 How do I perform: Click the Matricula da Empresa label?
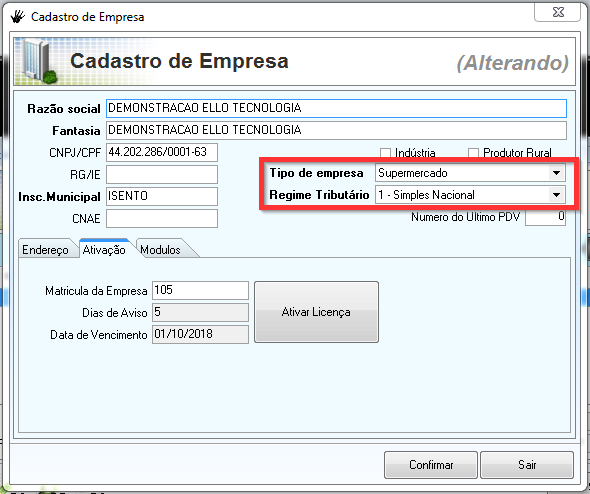[96, 291]
